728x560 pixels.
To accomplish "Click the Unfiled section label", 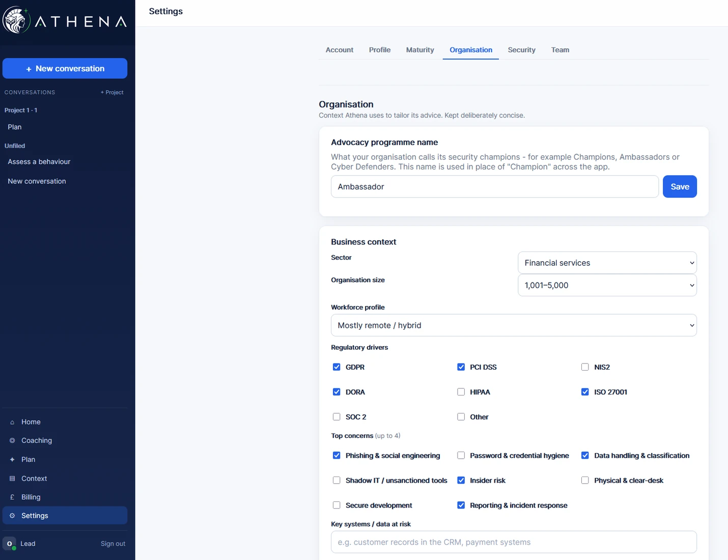I will click(x=15, y=146).
